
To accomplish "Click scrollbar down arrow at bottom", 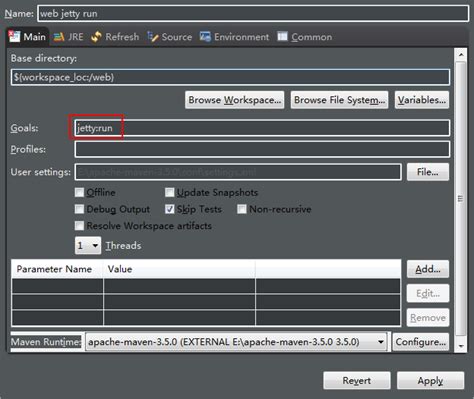I will tap(461, 346).
